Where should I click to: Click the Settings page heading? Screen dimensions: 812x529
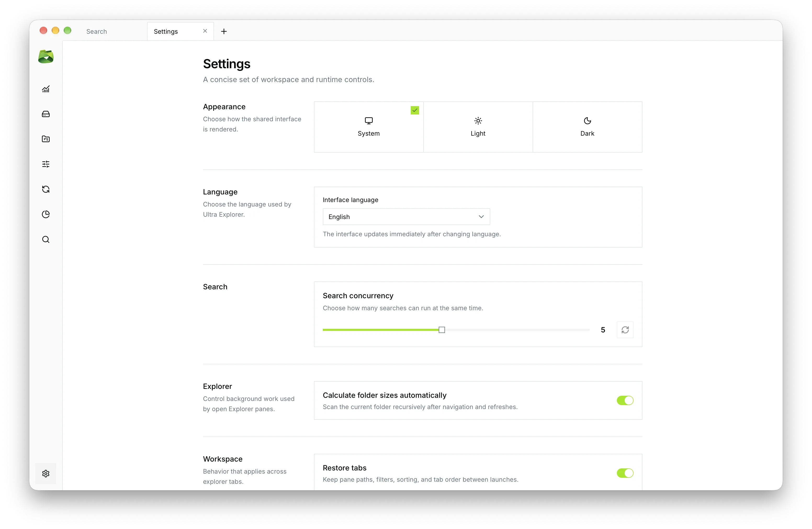[227, 64]
